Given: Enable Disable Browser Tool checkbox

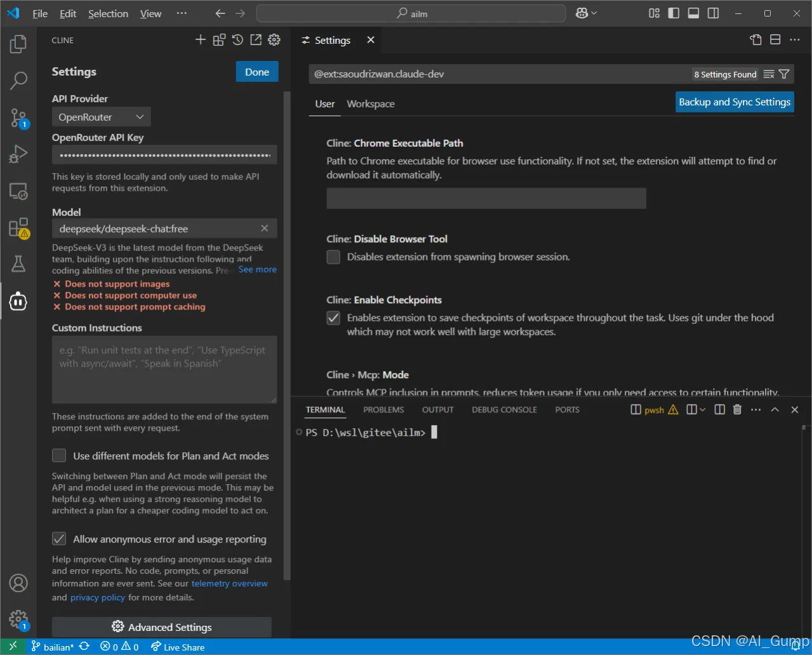Looking at the screenshot, I should [333, 257].
